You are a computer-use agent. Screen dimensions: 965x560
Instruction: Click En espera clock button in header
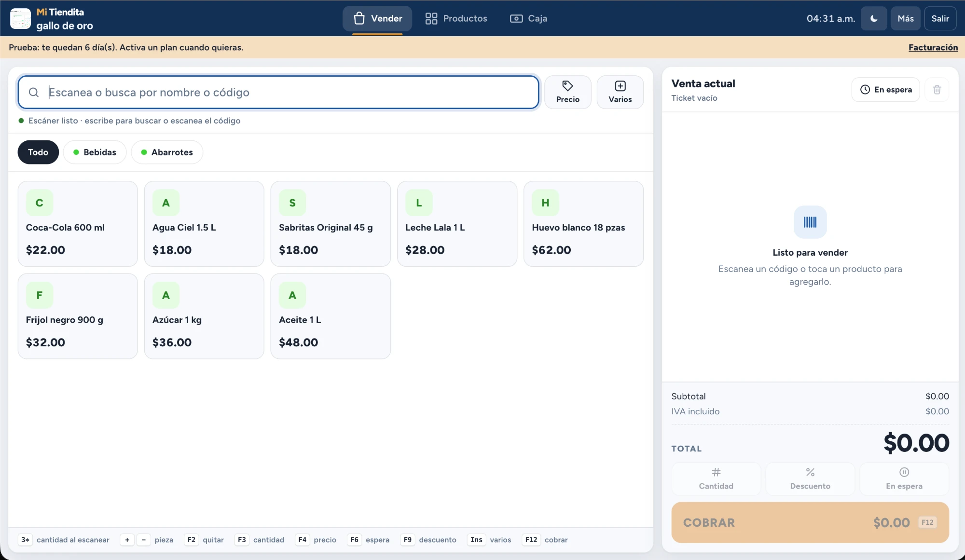886,90
